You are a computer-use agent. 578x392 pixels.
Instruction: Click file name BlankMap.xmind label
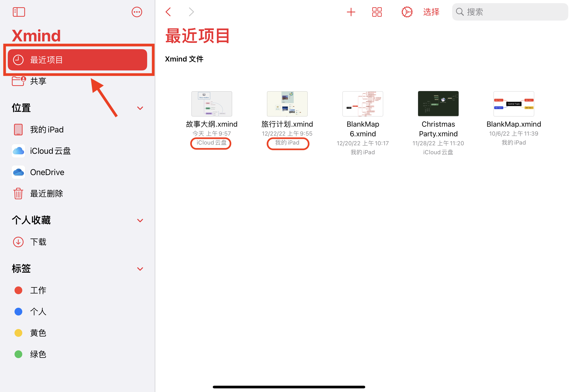click(x=514, y=124)
